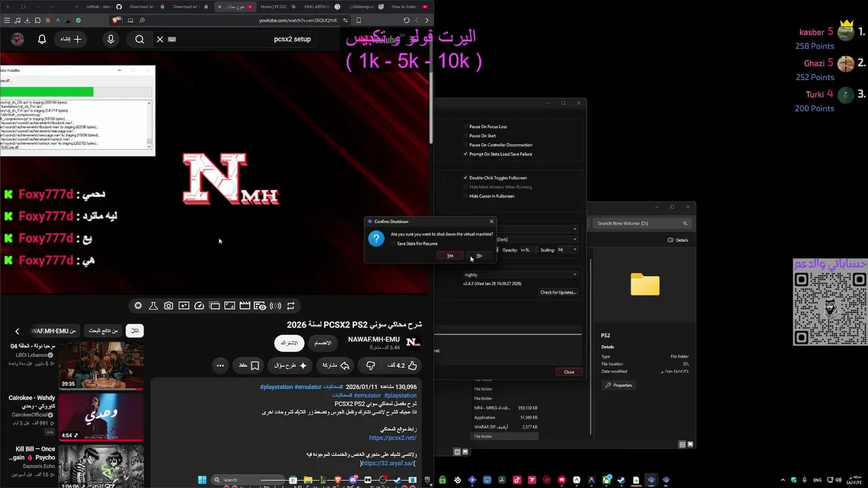This screenshot has width=868, height=488.
Task: Click Close in PCSX2 settings window
Action: 569,371
